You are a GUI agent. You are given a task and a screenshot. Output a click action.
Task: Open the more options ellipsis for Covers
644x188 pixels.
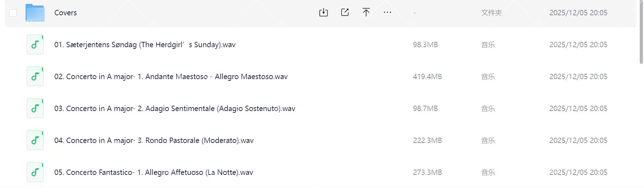pos(387,13)
